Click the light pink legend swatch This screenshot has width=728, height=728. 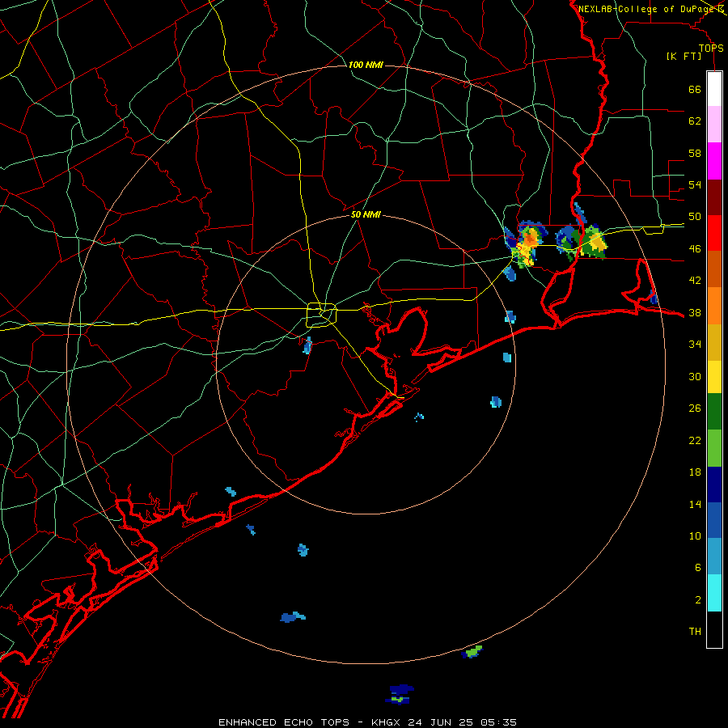pyautogui.click(x=714, y=125)
